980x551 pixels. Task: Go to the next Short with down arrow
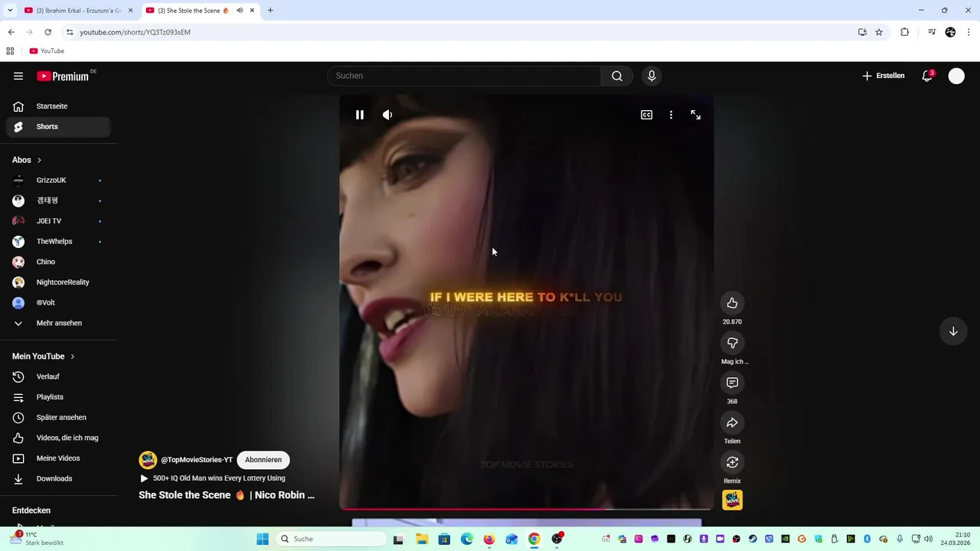tap(953, 331)
